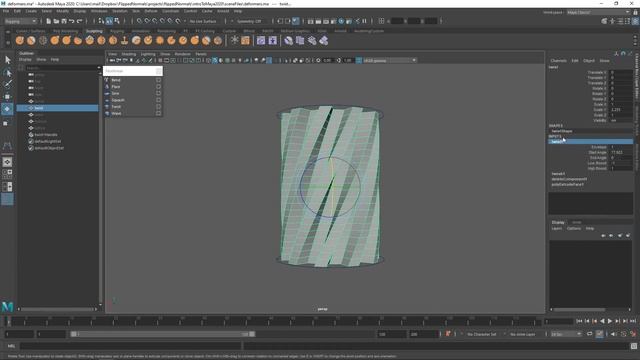Click the timeline current frame marker
This screenshot has height=360, width=640.
(8, 322)
